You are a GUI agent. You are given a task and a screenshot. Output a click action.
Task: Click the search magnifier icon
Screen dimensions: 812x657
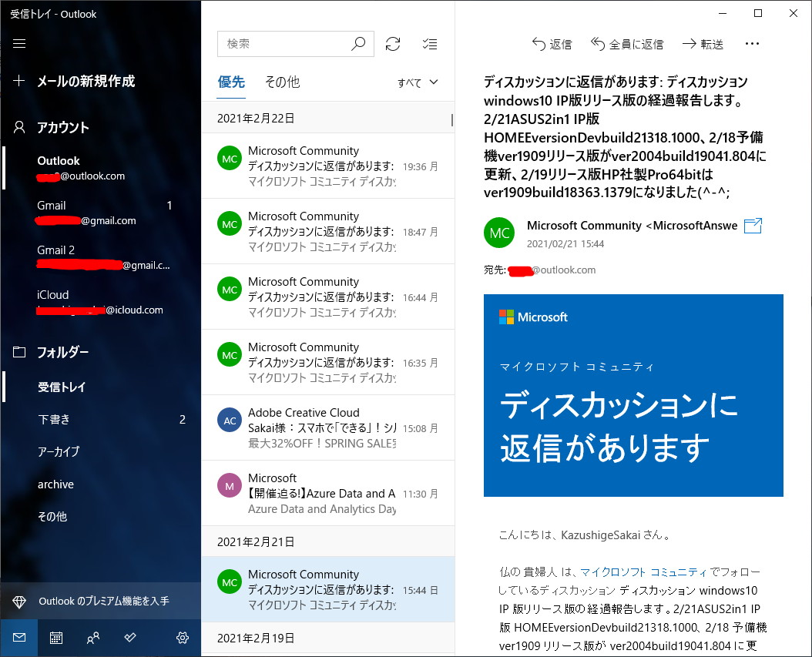pyautogui.click(x=358, y=44)
